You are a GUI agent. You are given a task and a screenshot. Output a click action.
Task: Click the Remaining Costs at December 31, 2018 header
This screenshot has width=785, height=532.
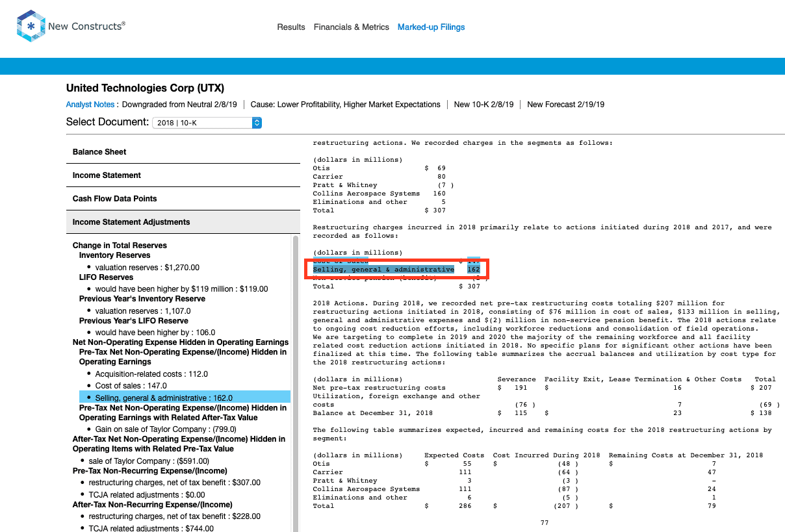pos(686,455)
